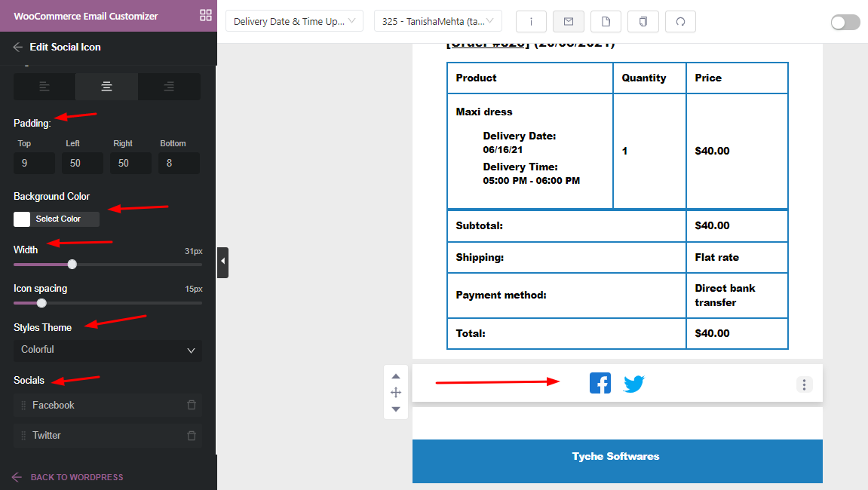This screenshot has width=868, height=490.
Task: Click the Maxi dress product name
Action: [x=484, y=112]
